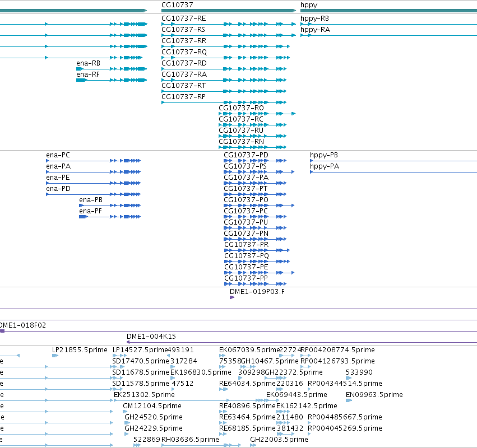Click the RE64034.5prime EST label
This screenshot has width=477, height=448.
(x=247, y=384)
